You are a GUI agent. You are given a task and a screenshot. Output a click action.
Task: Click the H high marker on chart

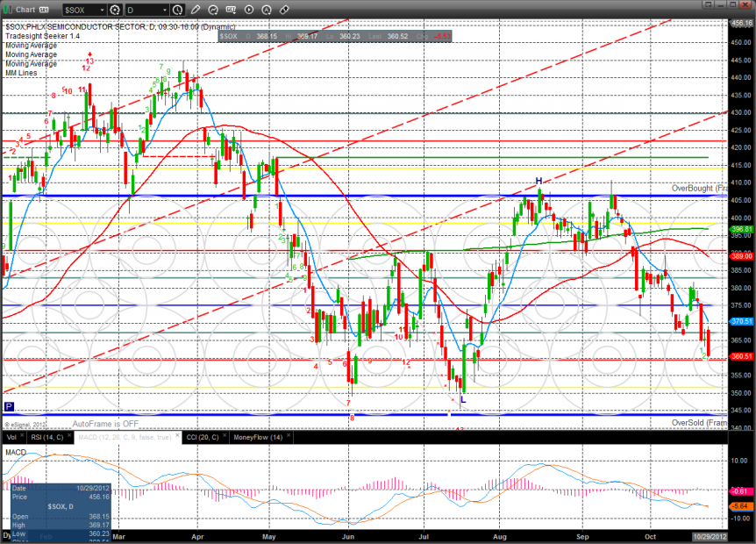(538, 182)
